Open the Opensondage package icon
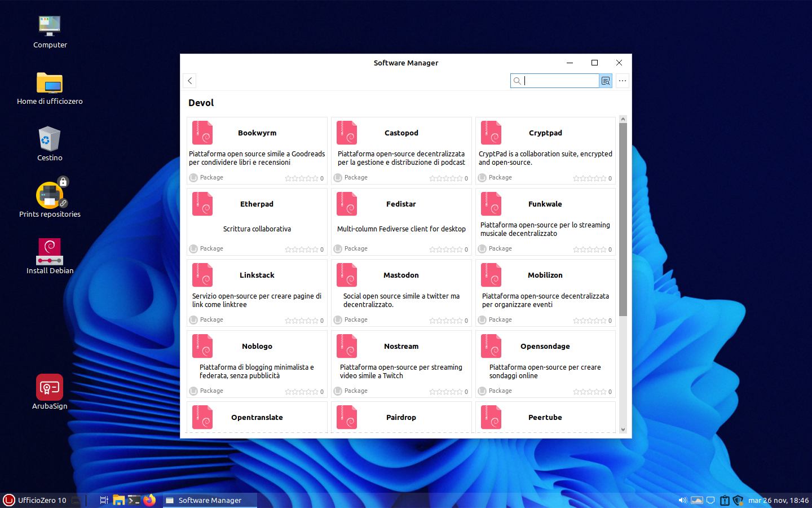812x508 pixels. coord(491,346)
